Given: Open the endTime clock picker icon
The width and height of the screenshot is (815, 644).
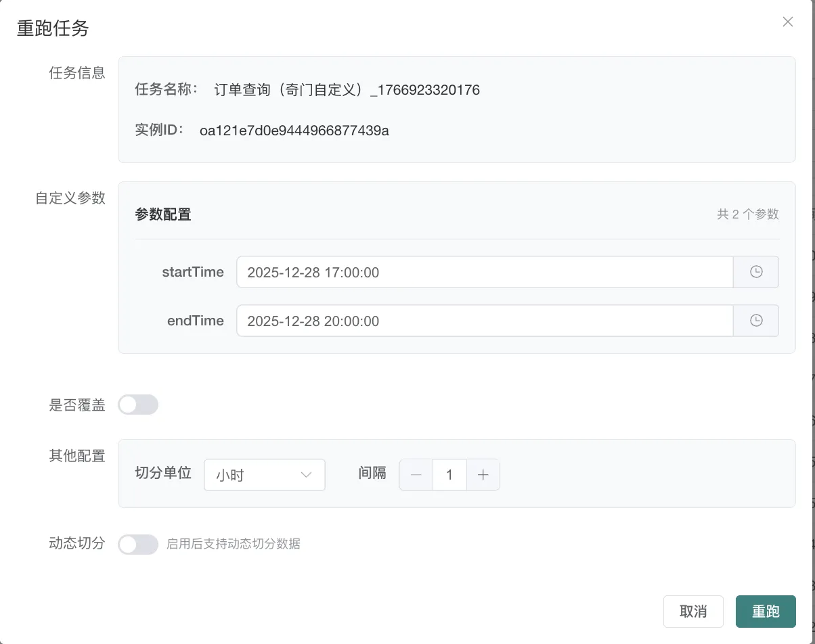Looking at the screenshot, I should point(756,321).
